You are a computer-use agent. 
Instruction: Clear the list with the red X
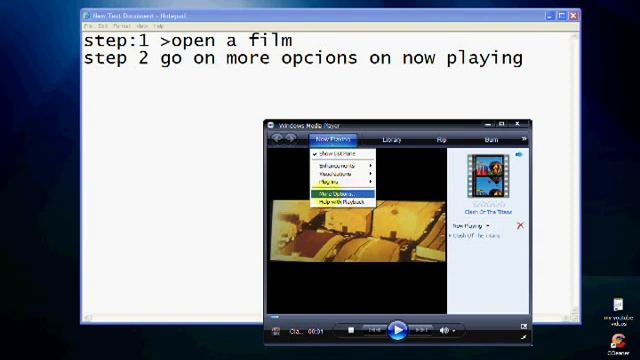(520, 225)
